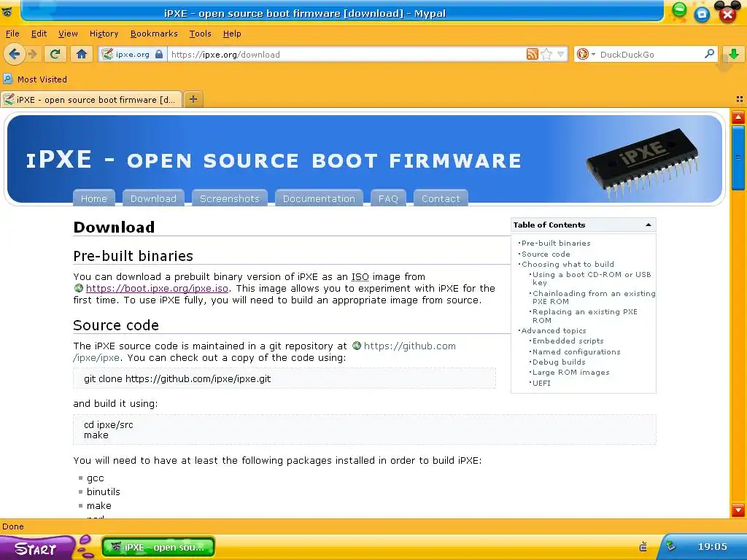Open the github.com/ipxe/ipxe repository link
This screenshot has height=560, width=747.
tap(410, 346)
